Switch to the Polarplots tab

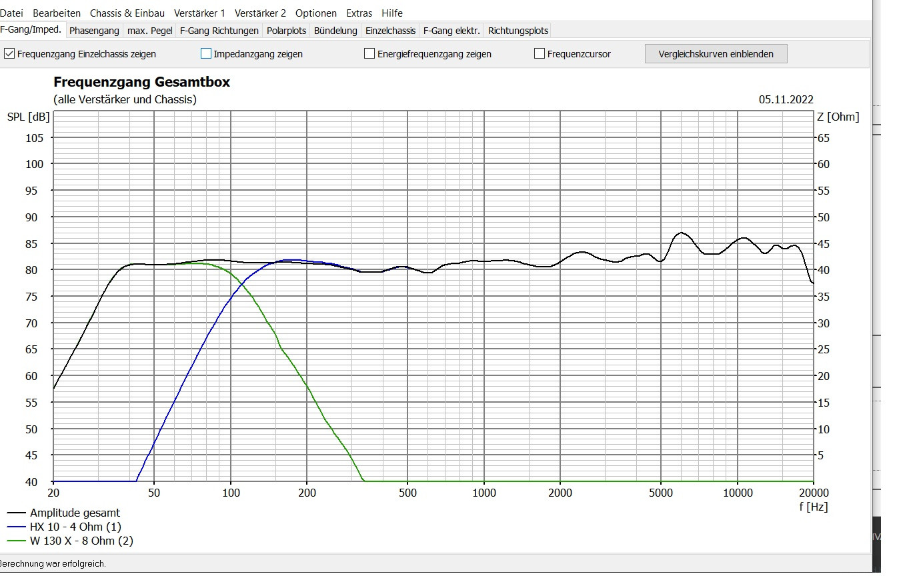pos(286,31)
